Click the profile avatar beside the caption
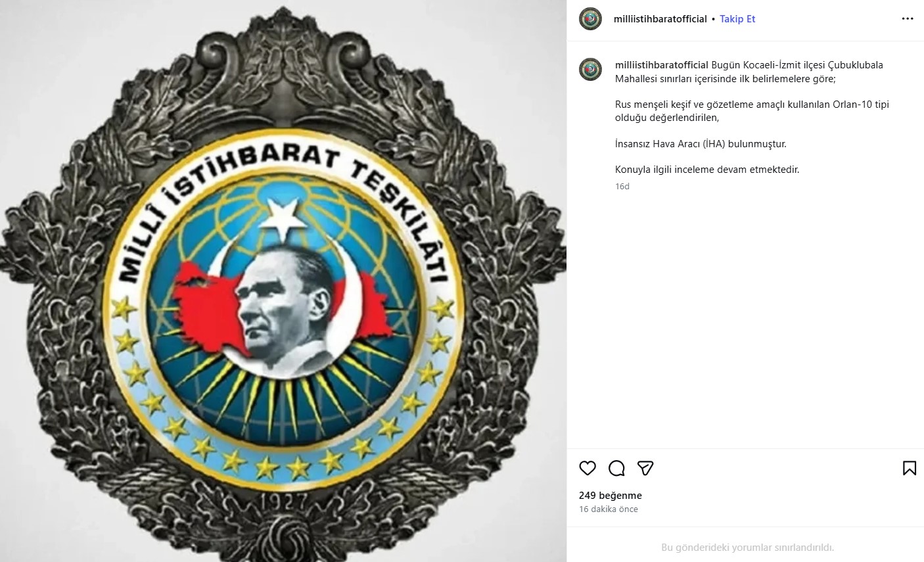Screen dimensions: 924x562 [590, 69]
